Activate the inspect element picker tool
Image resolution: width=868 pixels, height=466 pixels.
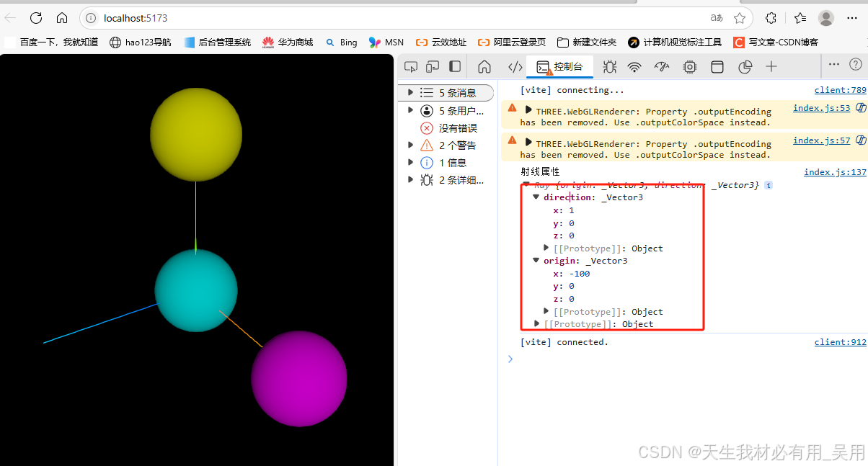411,67
